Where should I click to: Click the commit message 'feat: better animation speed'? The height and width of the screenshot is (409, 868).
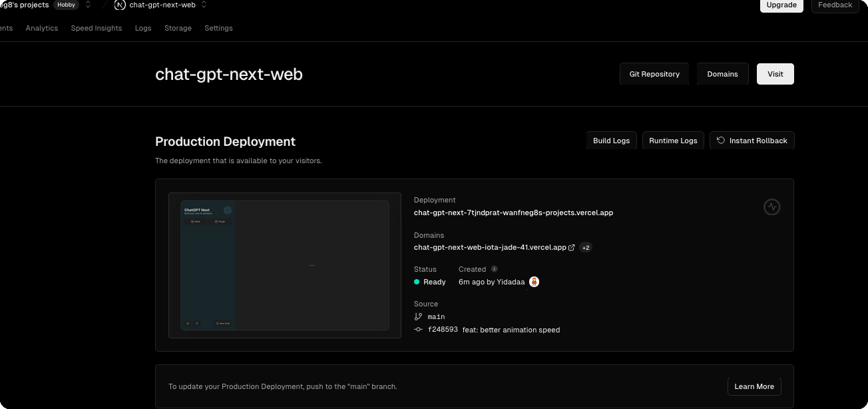(511, 330)
